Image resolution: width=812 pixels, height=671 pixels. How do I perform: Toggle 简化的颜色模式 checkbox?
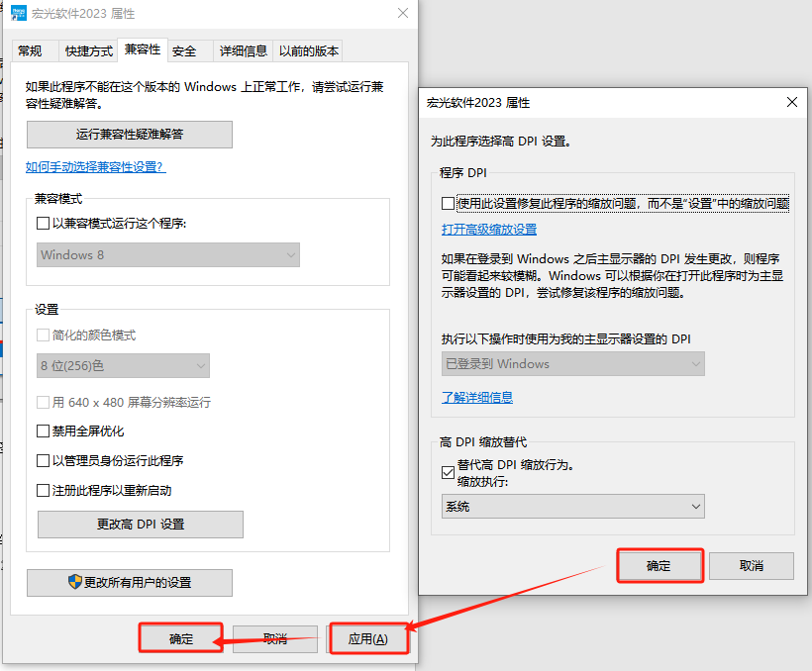coord(43,335)
